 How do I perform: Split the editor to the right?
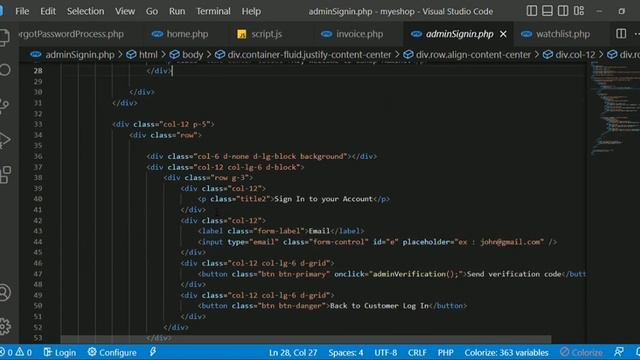[x=621, y=34]
